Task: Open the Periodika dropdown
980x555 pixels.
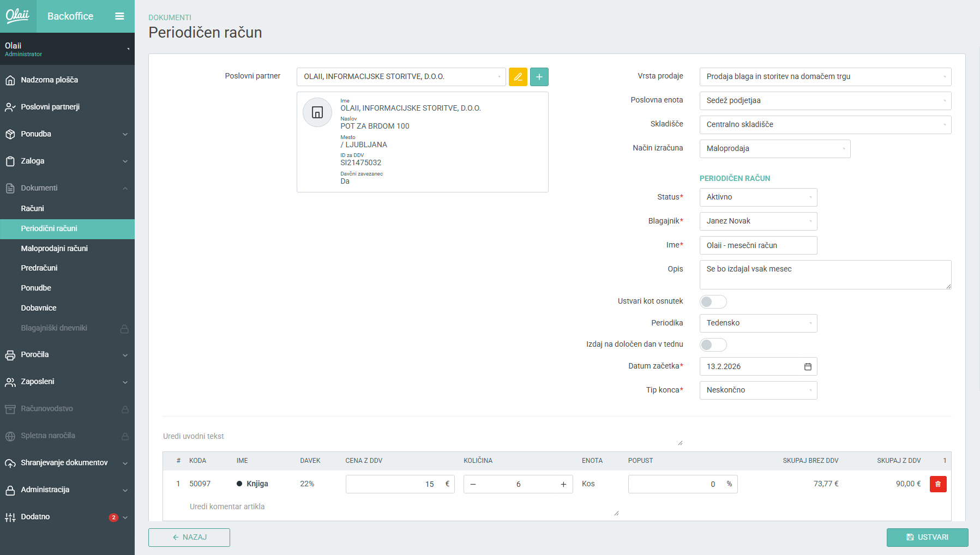Action: point(757,323)
